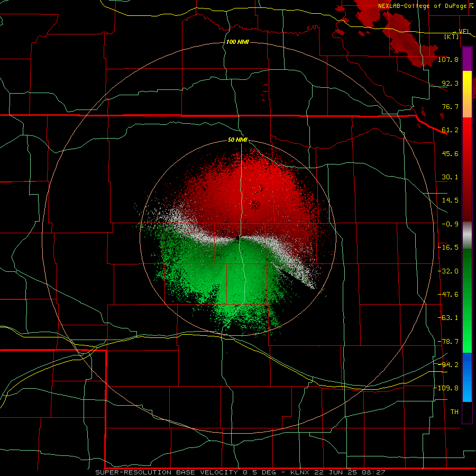Click the 61.2 velocity scale value

click(450, 130)
